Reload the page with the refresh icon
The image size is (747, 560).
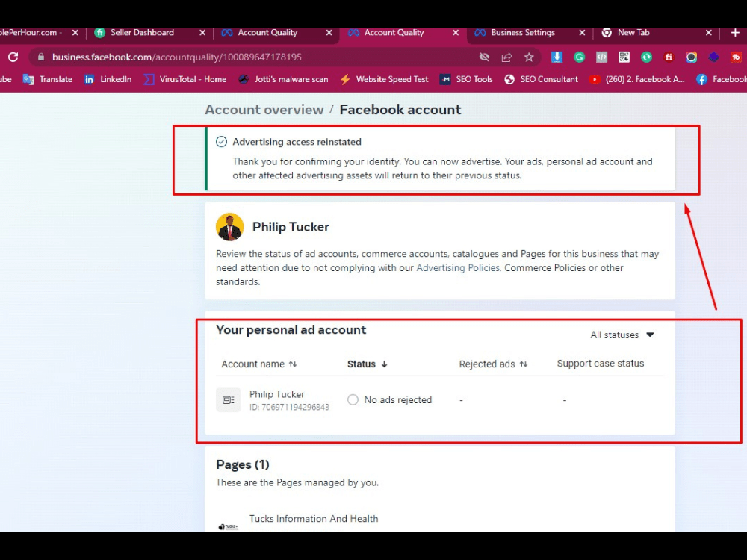point(13,57)
